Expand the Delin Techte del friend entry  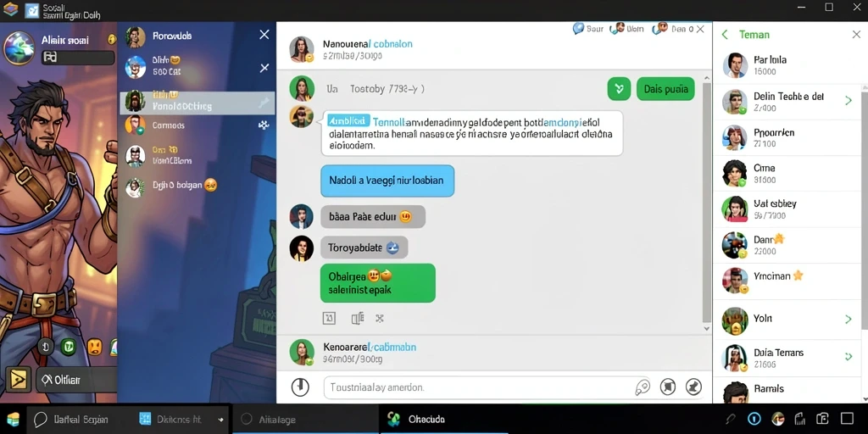click(848, 100)
